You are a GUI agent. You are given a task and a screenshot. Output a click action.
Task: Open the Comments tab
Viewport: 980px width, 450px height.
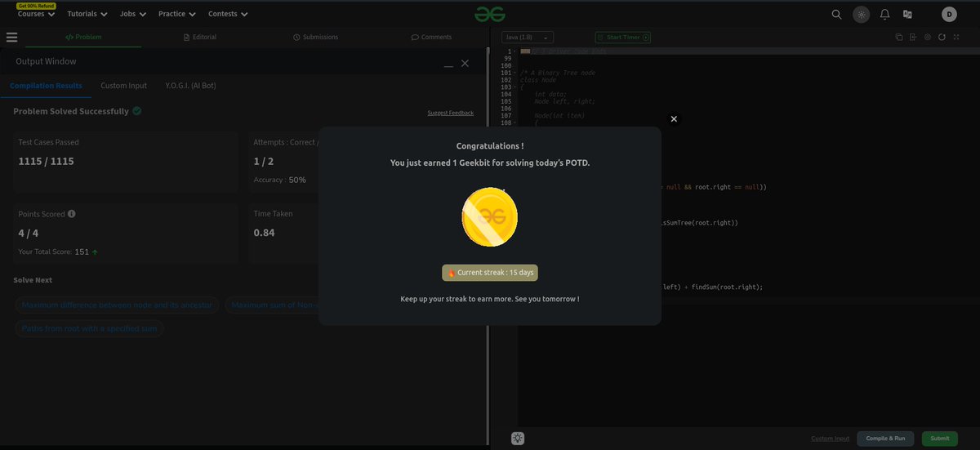[x=431, y=37]
